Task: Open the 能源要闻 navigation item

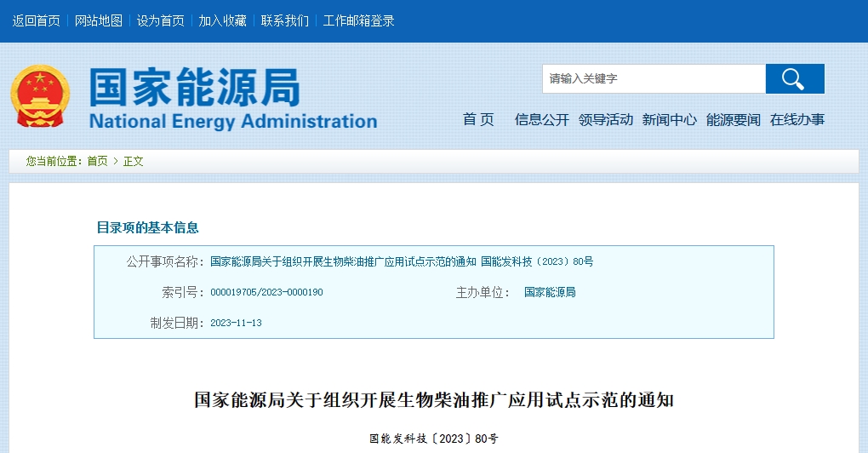Action: click(x=733, y=119)
